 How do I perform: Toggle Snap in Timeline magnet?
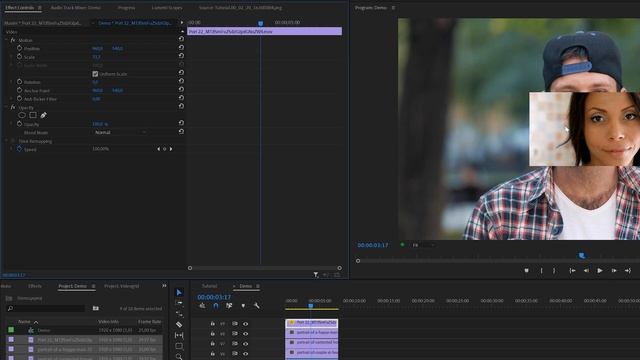click(x=216, y=306)
